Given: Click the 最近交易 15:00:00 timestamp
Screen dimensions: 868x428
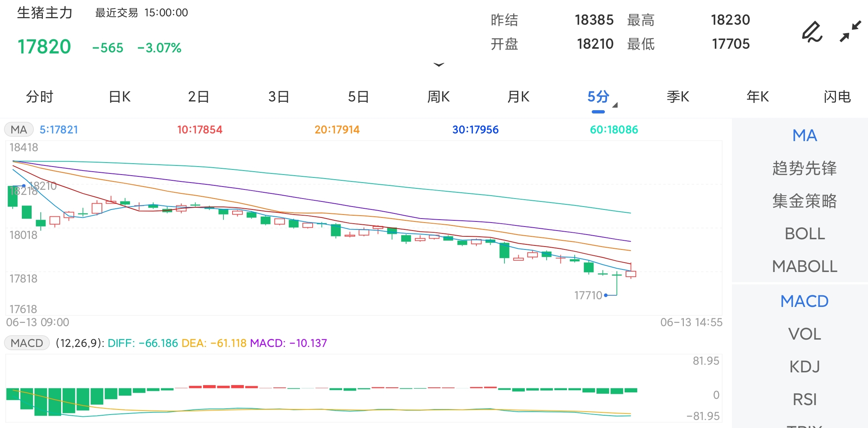Looking at the screenshot, I should coord(142,13).
